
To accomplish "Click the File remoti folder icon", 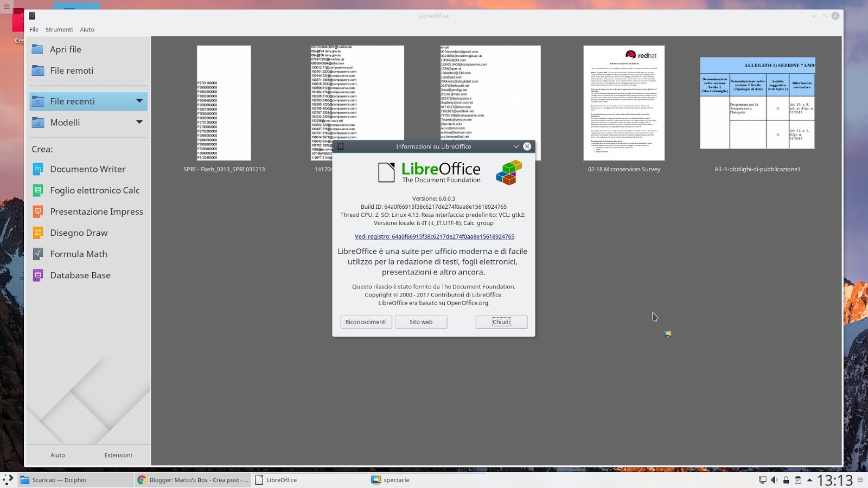I will [37, 70].
